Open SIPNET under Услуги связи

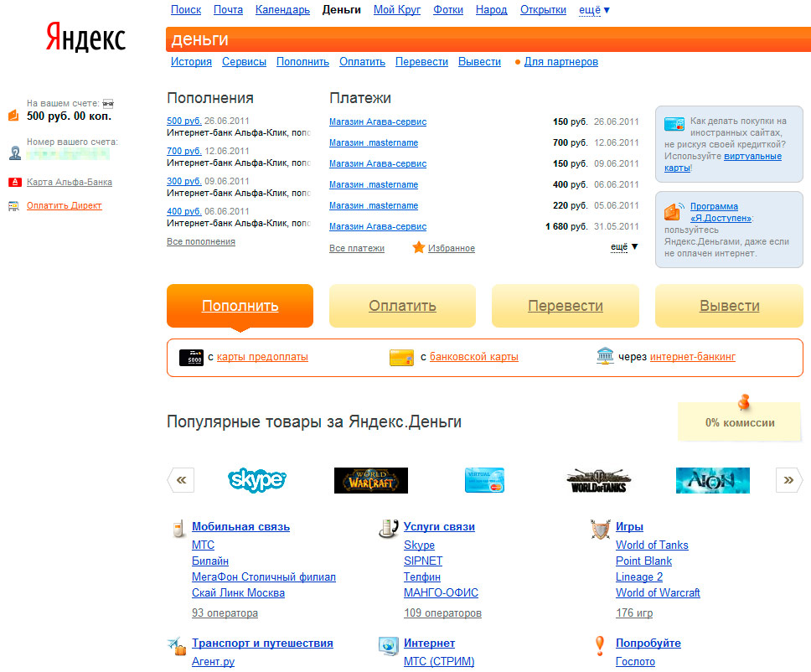pos(423,561)
